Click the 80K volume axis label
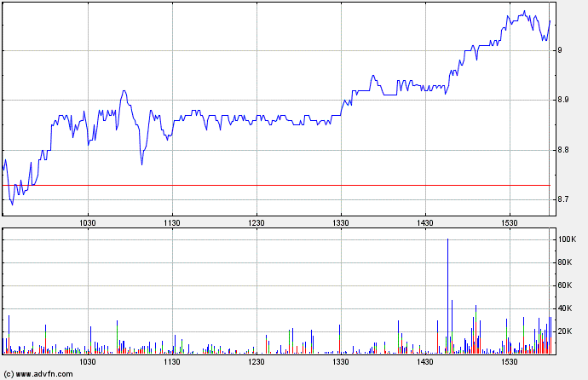This screenshot has width=588, height=380. 565,262
